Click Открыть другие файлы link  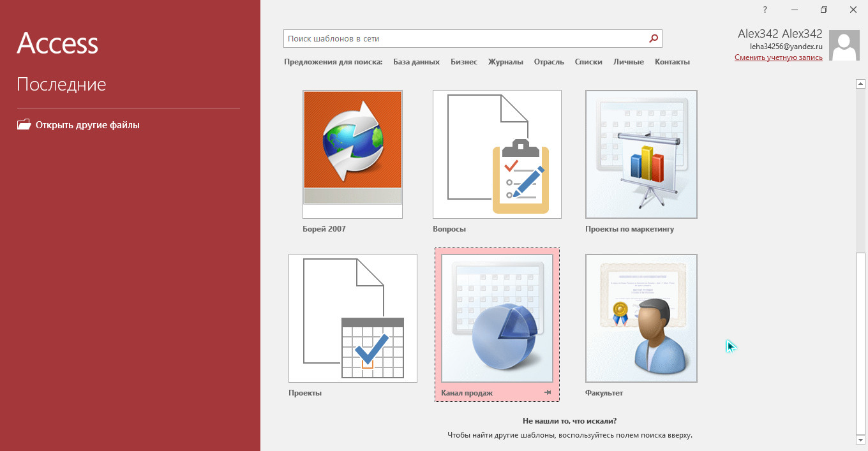click(87, 125)
